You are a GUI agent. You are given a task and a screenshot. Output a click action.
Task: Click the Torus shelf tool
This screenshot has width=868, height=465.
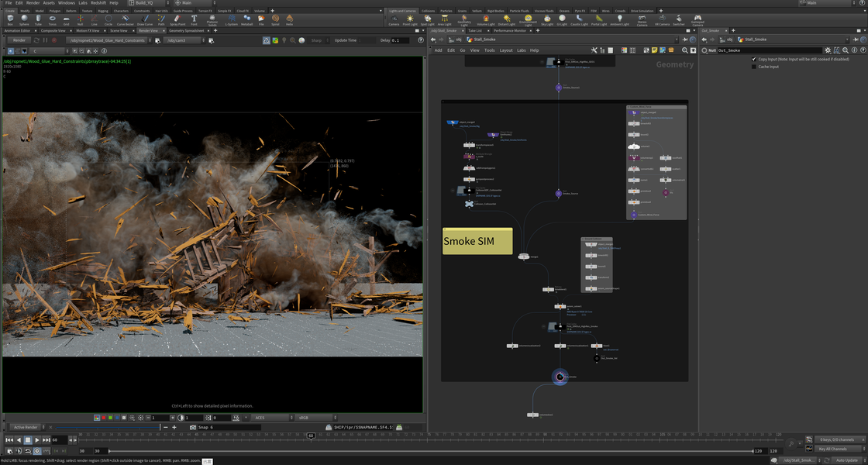click(x=52, y=19)
